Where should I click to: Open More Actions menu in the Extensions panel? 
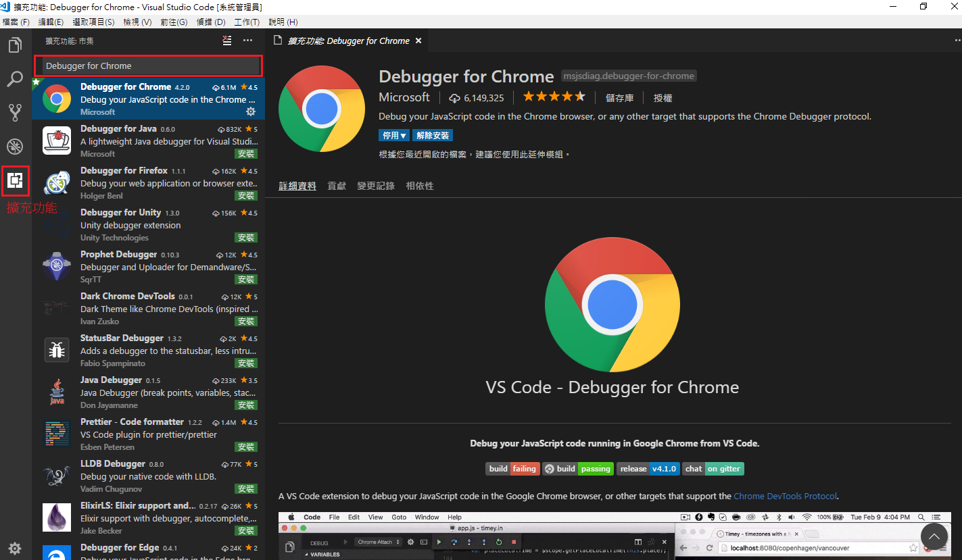[x=247, y=41]
